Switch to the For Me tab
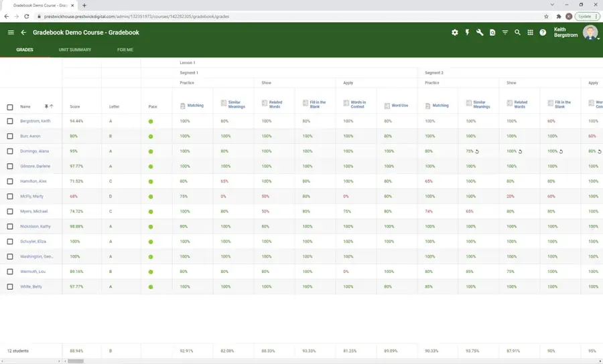Screen dimensions: 603x364 pos(125,50)
